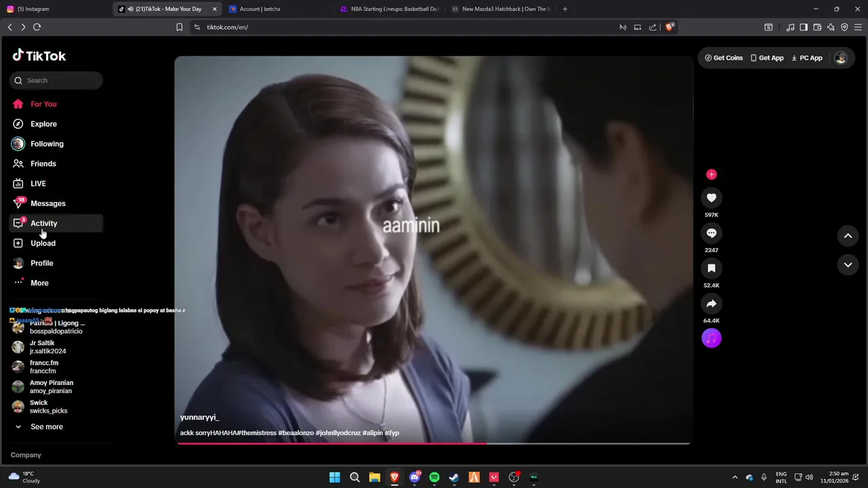This screenshot has height=488, width=868.
Task: Click the #beaalonzo hashtag
Action: pos(296,432)
